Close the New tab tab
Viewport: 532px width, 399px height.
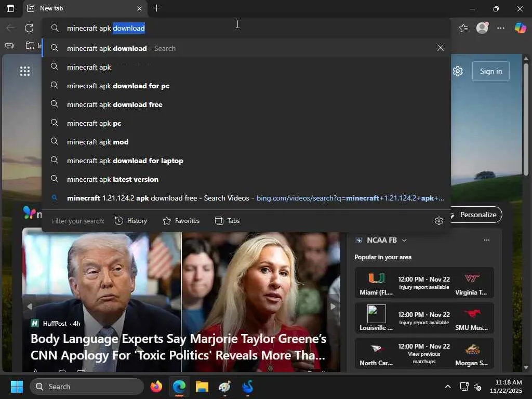point(139,8)
